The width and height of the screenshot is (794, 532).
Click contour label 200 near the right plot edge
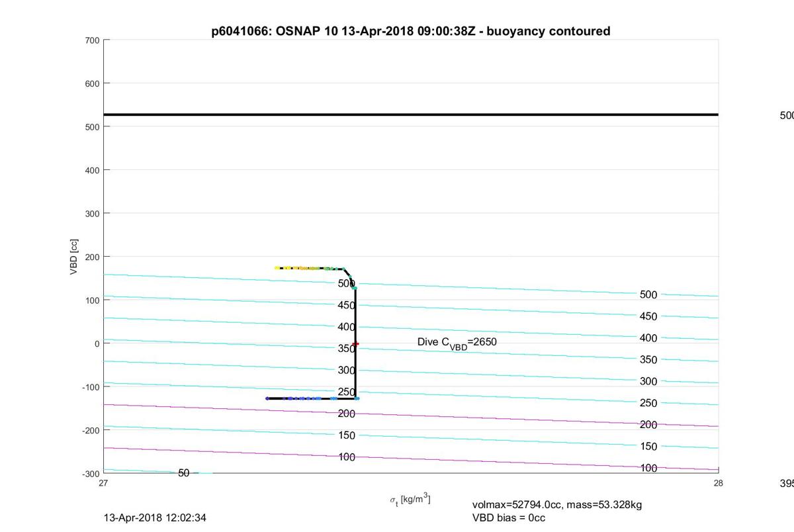pyautogui.click(x=649, y=425)
